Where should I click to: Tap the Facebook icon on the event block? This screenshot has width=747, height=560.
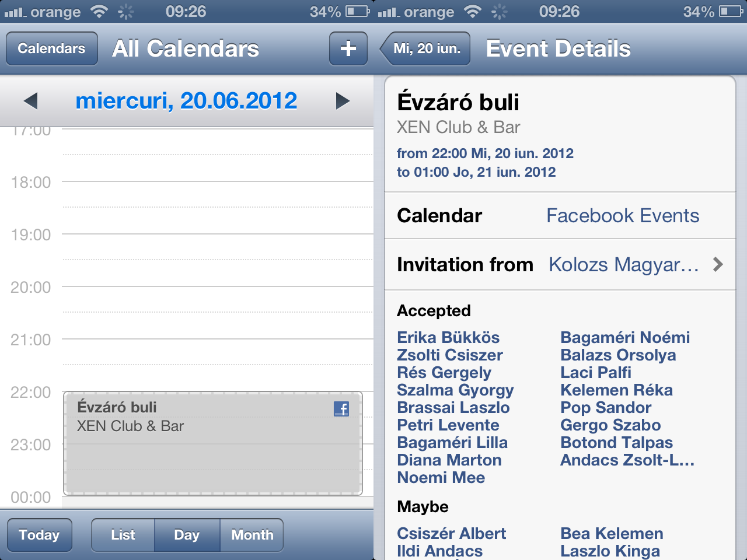pos(341,409)
